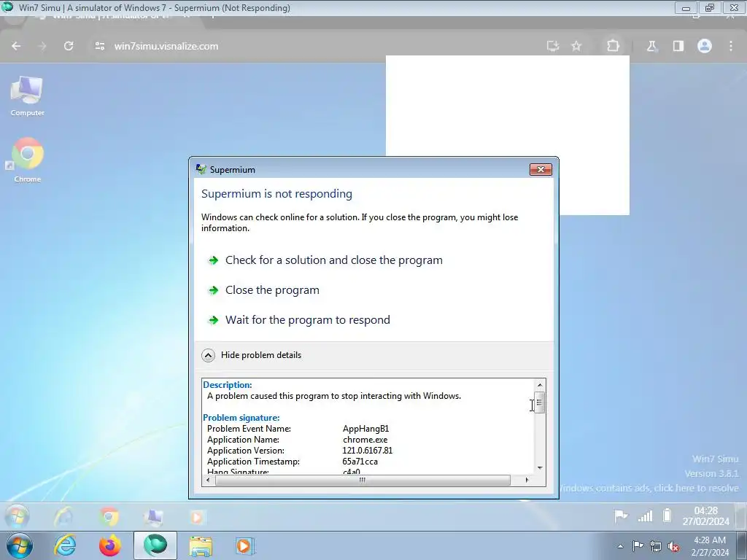Viewport: 747px width, 560px height.
Task: Show hidden tray icons arrow
Action: point(620,547)
